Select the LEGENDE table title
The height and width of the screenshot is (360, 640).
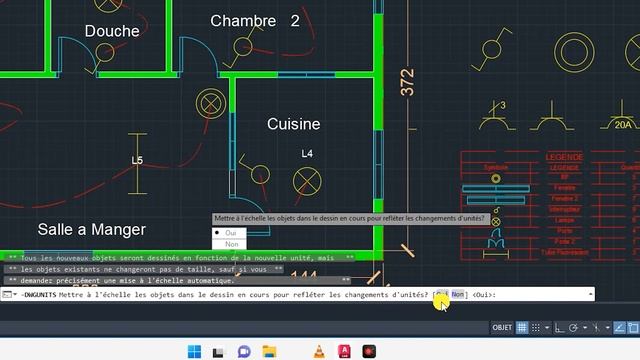click(564, 157)
